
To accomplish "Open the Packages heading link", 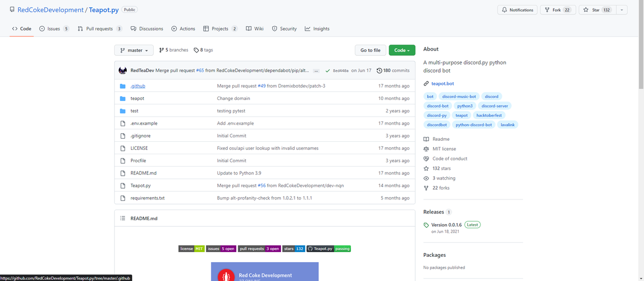I will pos(435,255).
